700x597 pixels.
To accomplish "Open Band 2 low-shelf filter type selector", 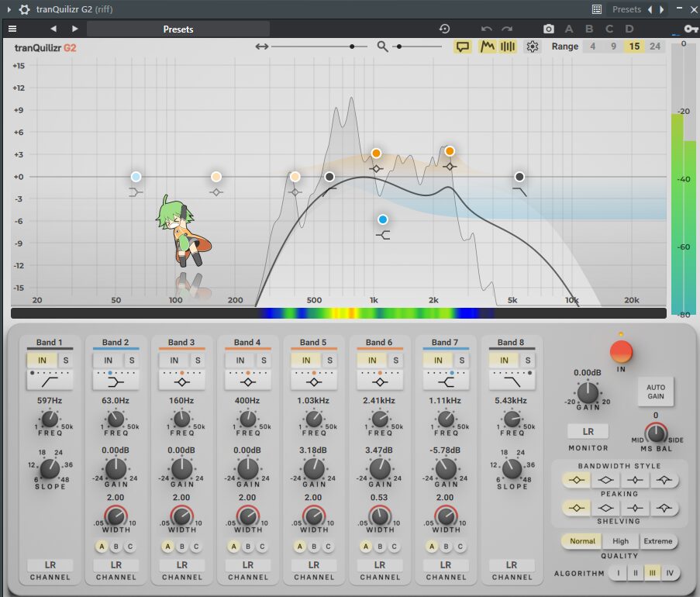I will pyautogui.click(x=116, y=380).
